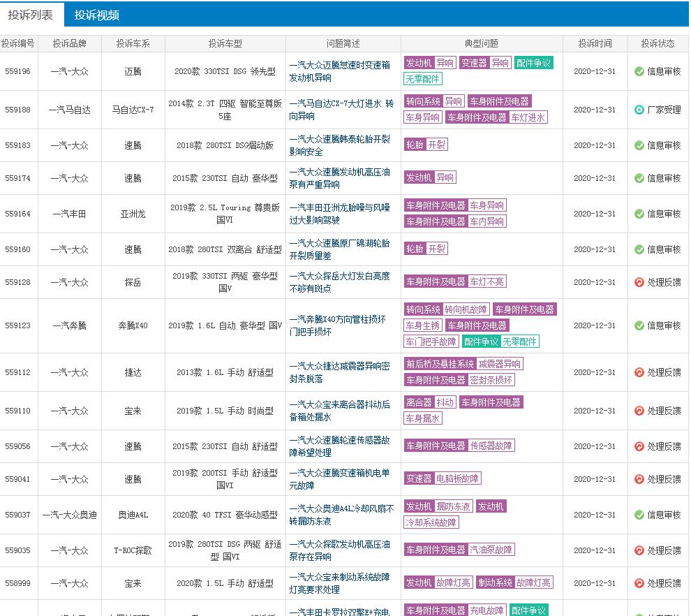Click the 配件争议 tag in row 559196

[533, 63]
